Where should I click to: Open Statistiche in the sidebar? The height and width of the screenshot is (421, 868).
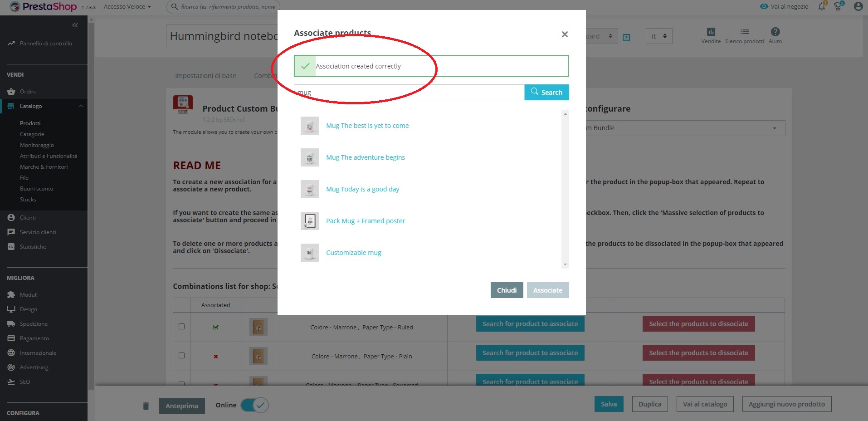tap(33, 247)
